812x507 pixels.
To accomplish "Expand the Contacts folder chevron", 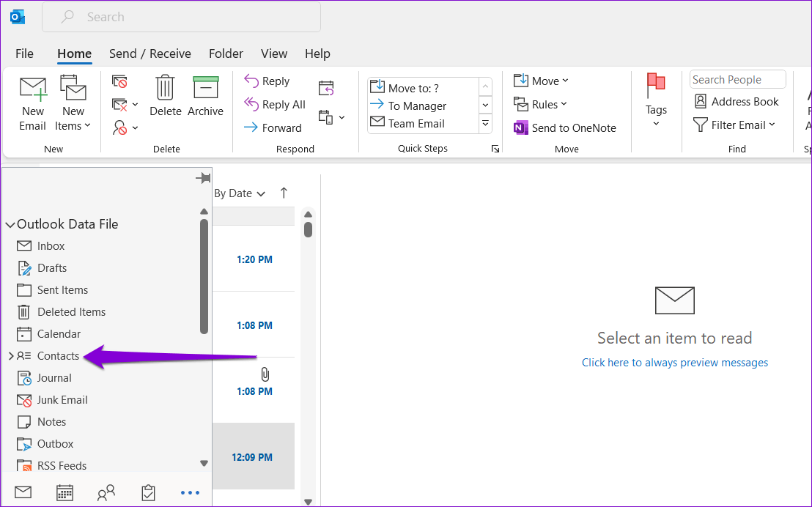I will [x=10, y=356].
